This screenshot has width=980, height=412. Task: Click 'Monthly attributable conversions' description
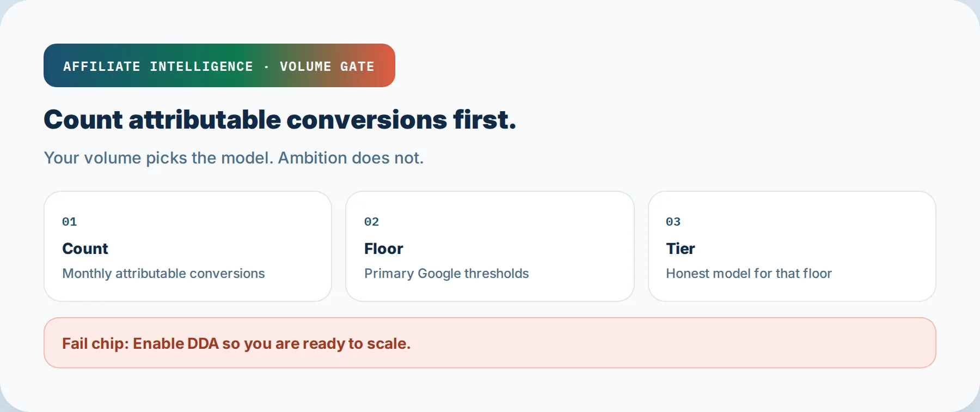(x=163, y=274)
